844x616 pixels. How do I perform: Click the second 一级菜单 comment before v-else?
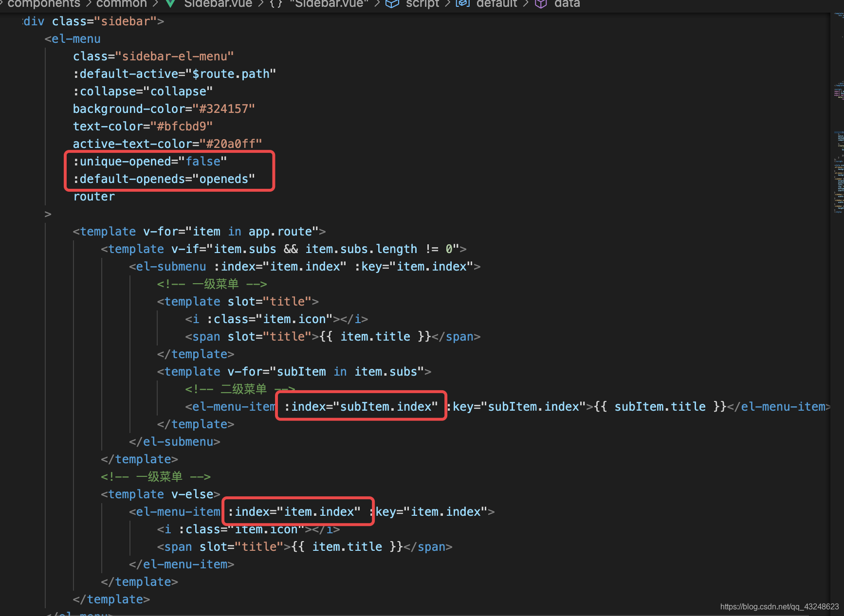[156, 477]
